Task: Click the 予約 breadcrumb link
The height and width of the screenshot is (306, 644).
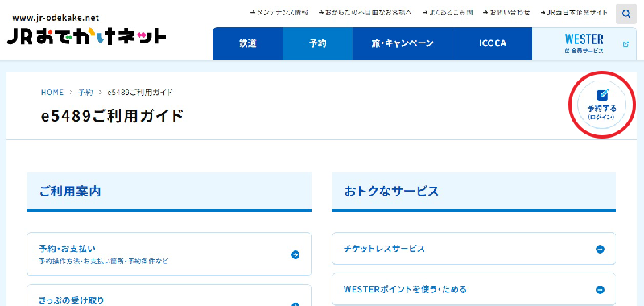Action: pos(86,93)
